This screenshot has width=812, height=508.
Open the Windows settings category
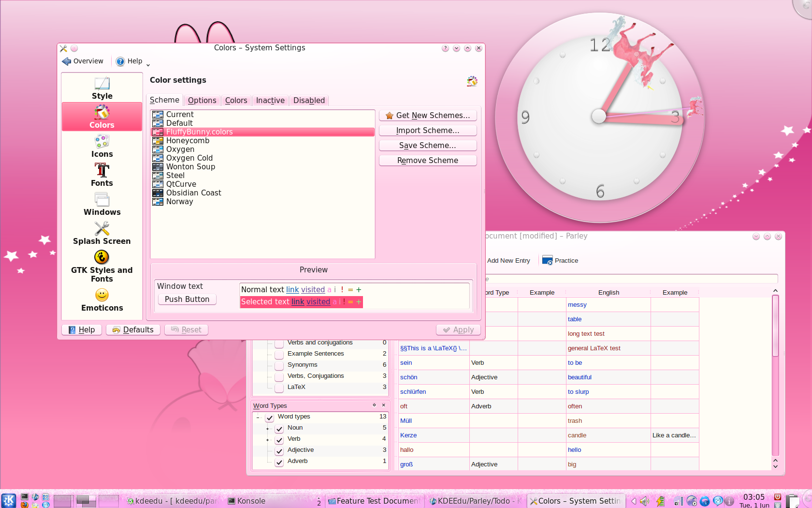tap(102, 204)
